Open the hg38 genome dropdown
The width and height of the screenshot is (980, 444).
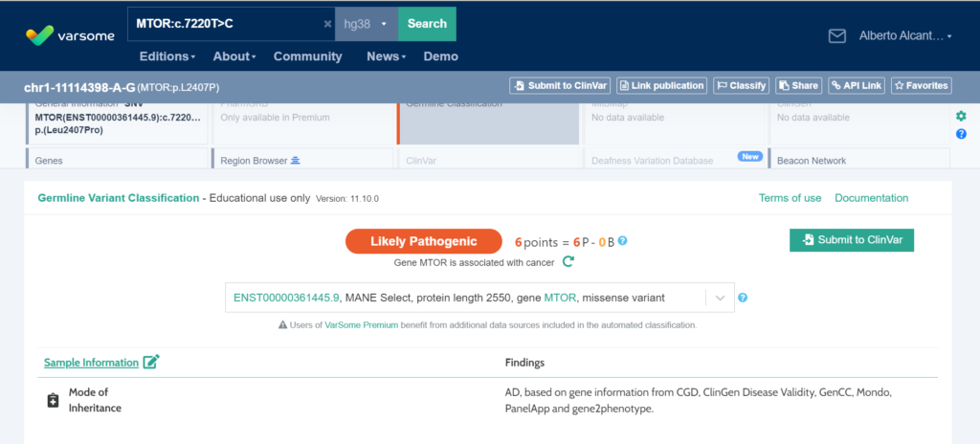(366, 24)
